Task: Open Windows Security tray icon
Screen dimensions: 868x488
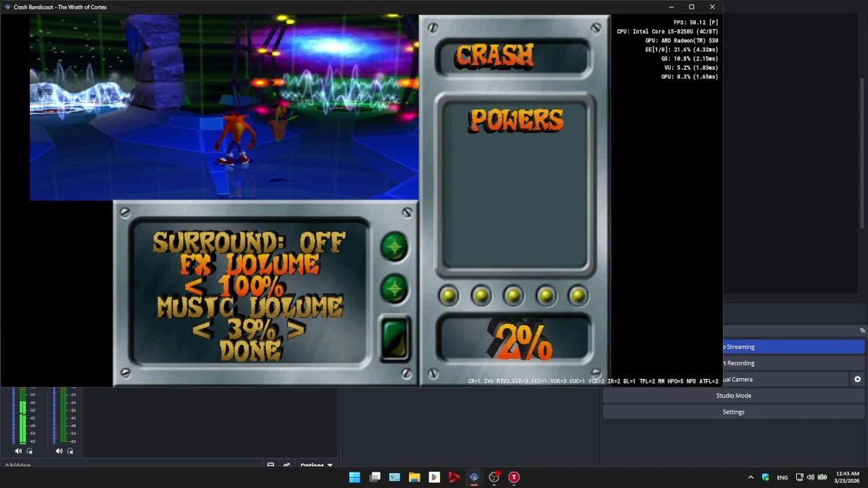Action: pyautogui.click(x=766, y=477)
